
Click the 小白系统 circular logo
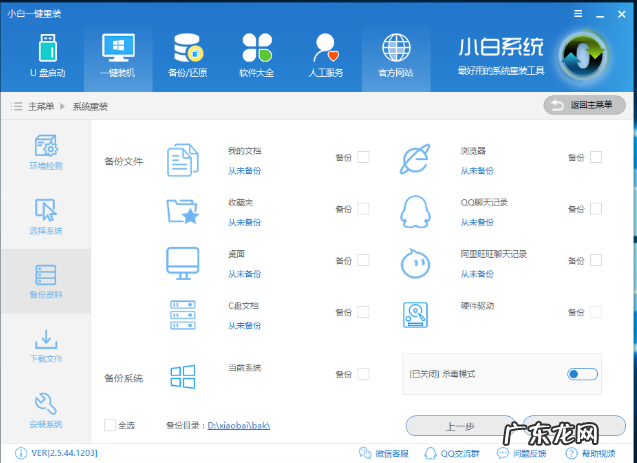point(584,56)
